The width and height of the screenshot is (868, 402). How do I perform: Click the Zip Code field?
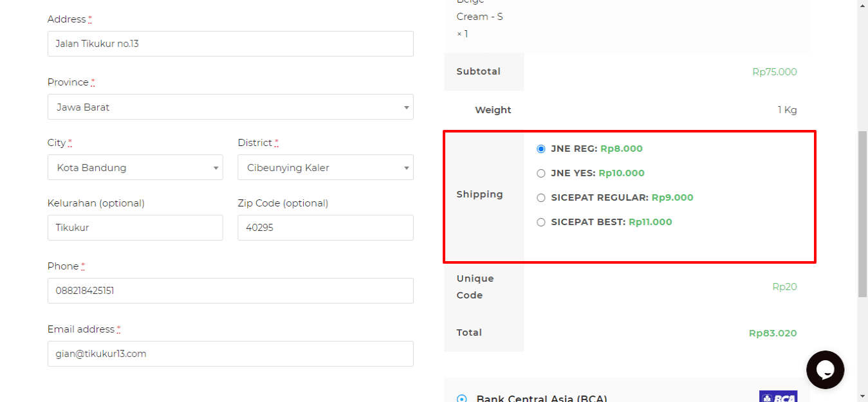(325, 228)
